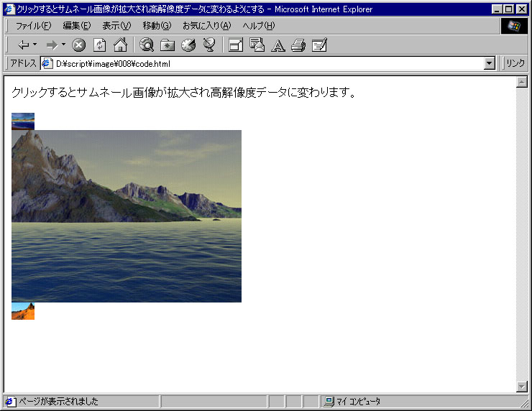Image resolution: width=532 pixels, height=411 pixels.
Task: Print the page with the printer icon
Action: [x=298, y=45]
